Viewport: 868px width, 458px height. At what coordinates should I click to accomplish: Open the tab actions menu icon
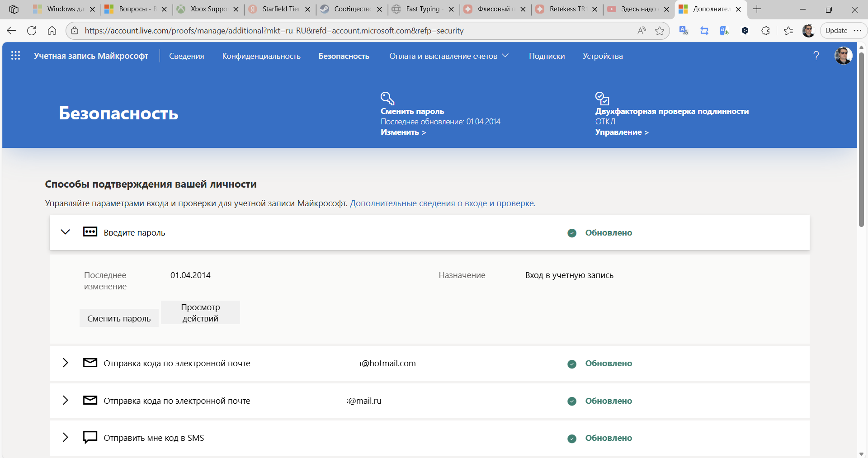[14, 9]
